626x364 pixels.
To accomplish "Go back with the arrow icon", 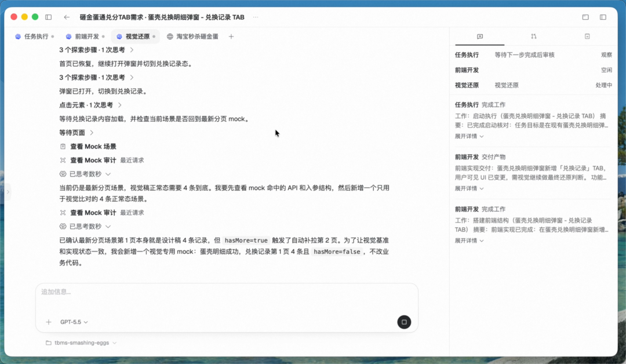I will click(x=67, y=17).
